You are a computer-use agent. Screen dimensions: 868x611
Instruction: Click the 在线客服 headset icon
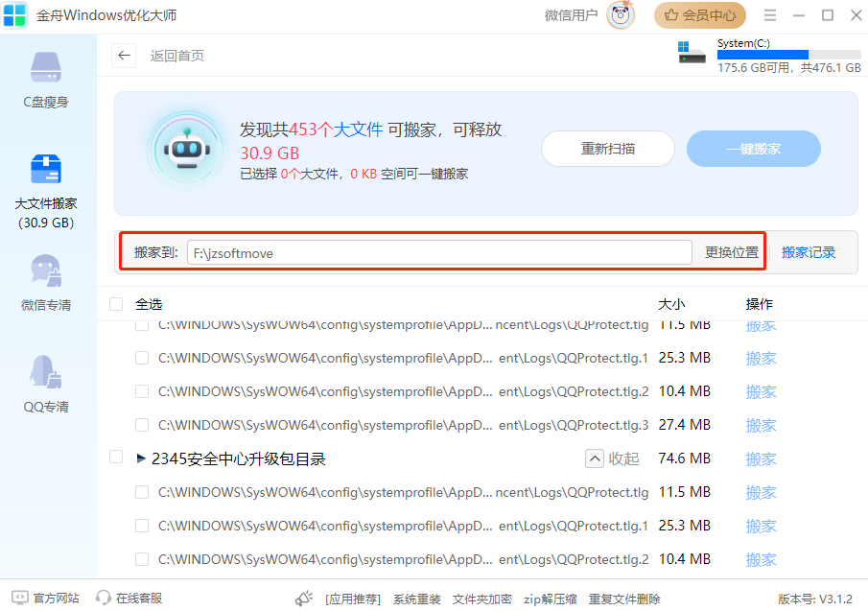[x=103, y=598]
